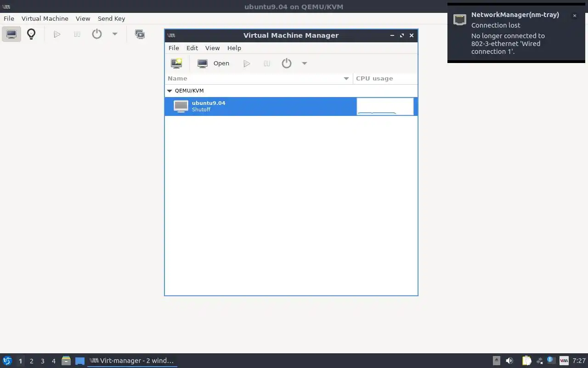Click the CPU usage column header
Screen dimensions: 588x368
tap(385, 78)
